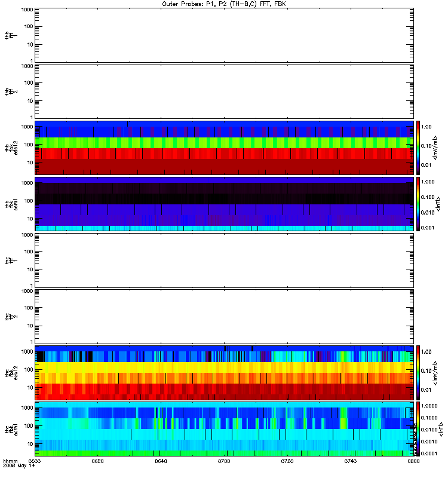Click the thb fbk edc12 axis label

(11, 148)
